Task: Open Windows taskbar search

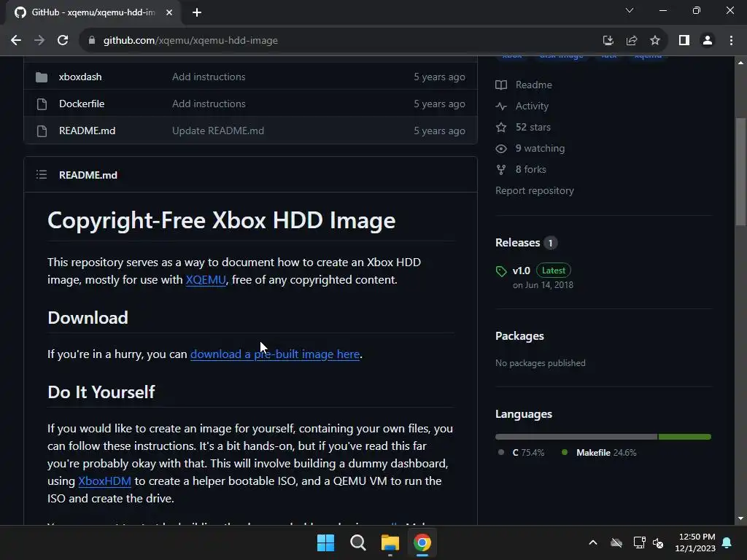Action: click(x=357, y=542)
